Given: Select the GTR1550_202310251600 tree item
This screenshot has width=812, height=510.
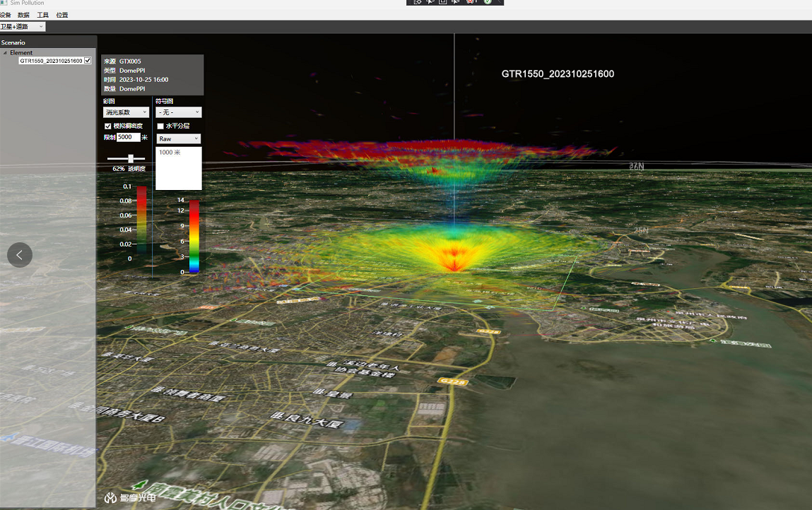Looking at the screenshot, I should coord(51,61).
